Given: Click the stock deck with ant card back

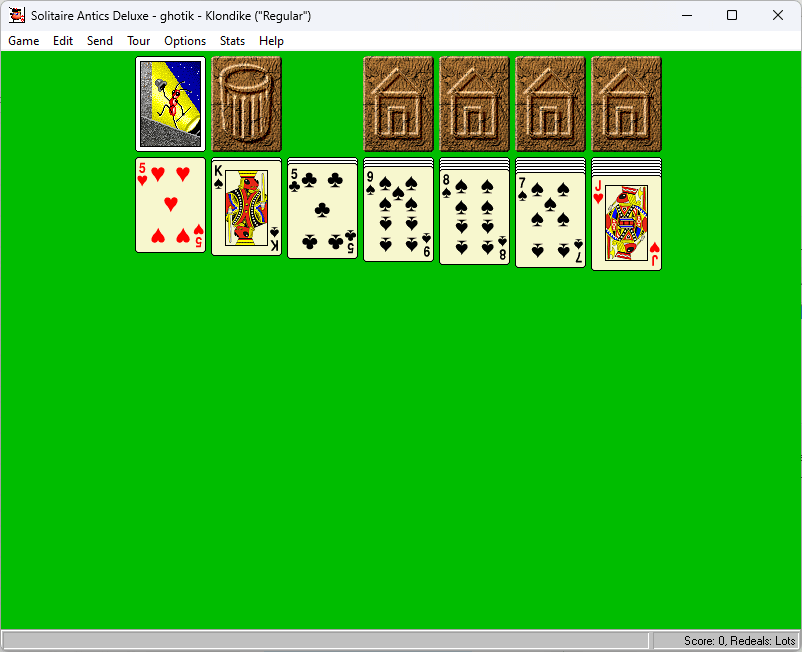Looking at the screenshot, I should [170, 104].
